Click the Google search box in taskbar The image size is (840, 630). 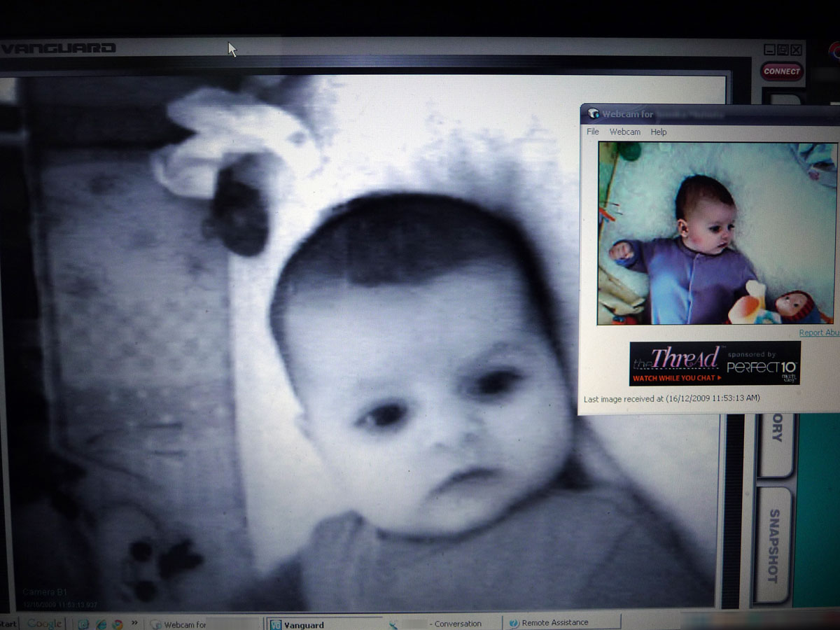(x=44, y=623)
